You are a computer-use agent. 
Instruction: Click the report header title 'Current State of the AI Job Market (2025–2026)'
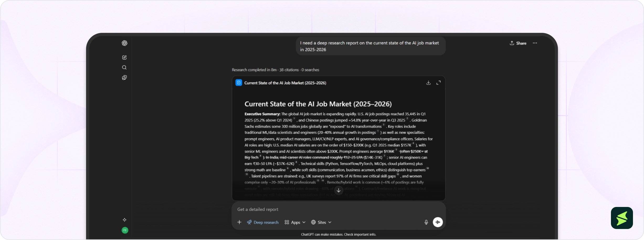(285, 83)
